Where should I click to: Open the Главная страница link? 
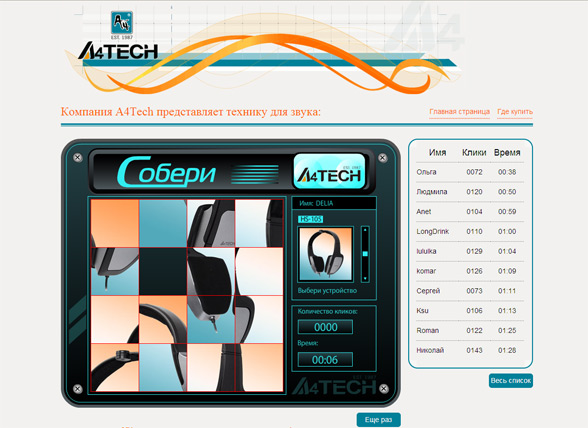pyautogui.click(x=459, y=111)
